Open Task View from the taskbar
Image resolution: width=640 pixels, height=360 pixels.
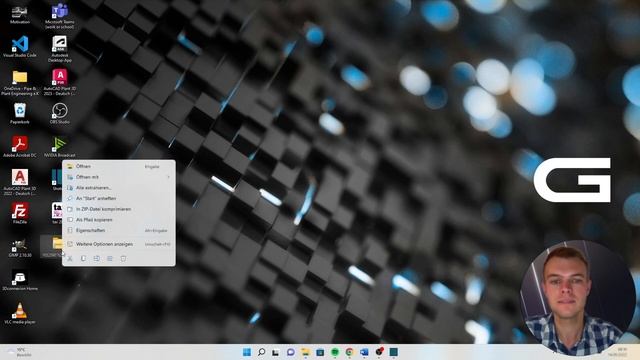coord(276,352)
